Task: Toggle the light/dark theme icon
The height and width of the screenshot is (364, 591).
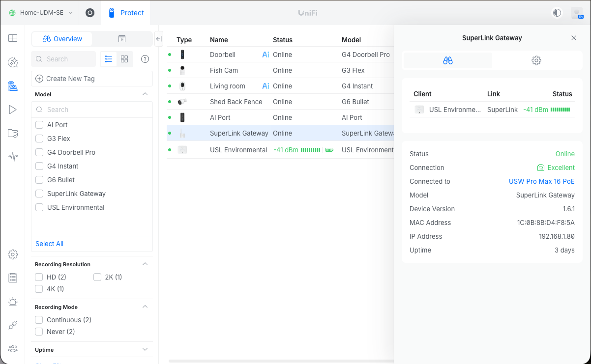Action: tap(557, 13)
